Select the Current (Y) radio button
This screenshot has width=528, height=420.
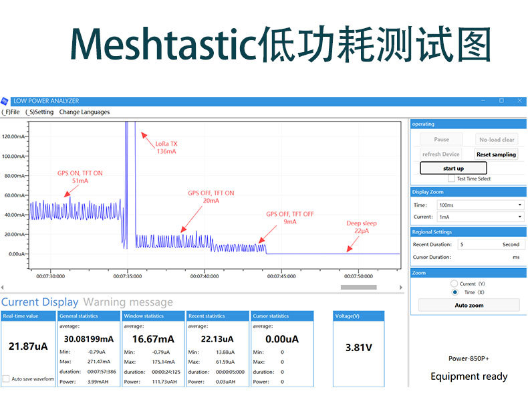pyautogui.click(x=454, y=284)
